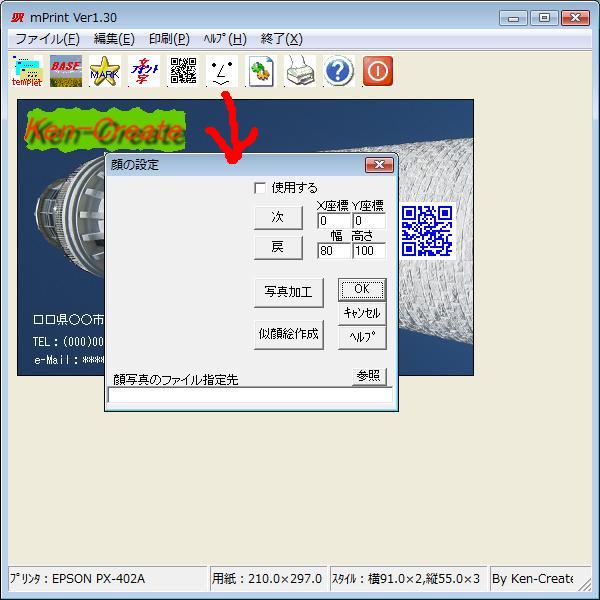Open the ファイル(F) menu

pos(47,39)
